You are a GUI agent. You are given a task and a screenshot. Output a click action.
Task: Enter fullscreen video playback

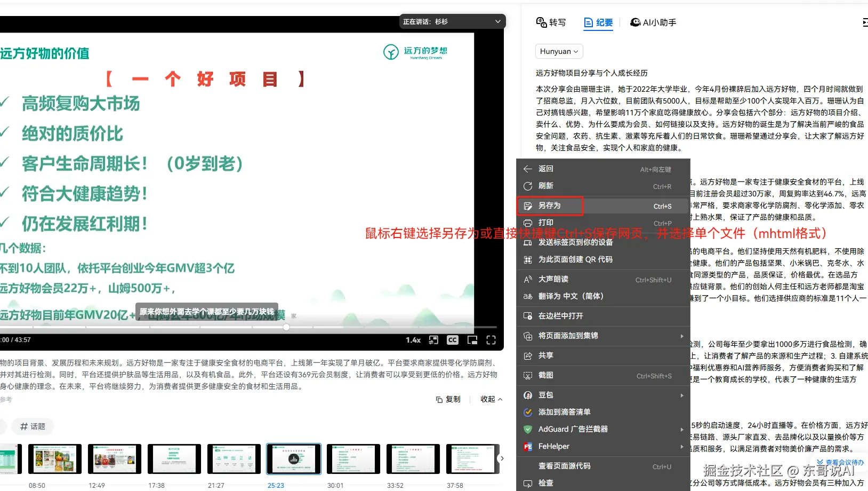491,340
